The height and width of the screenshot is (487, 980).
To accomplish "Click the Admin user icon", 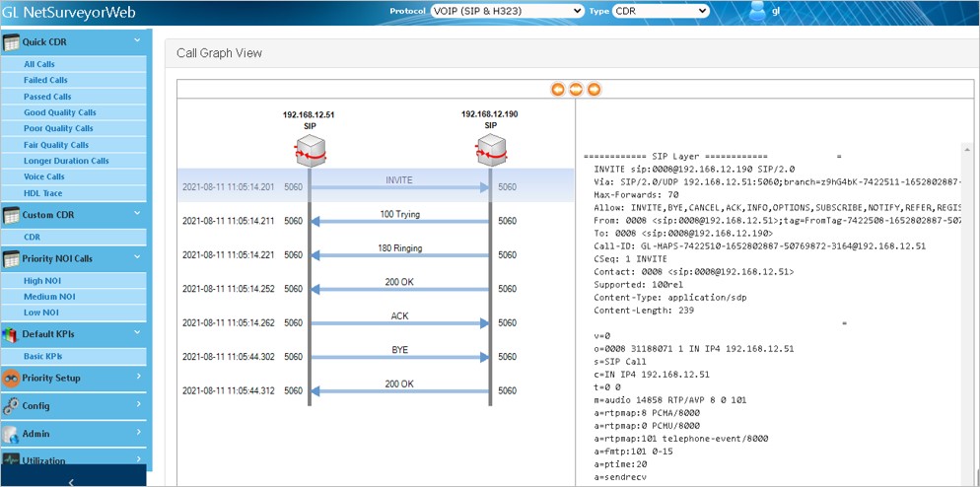I will (x=11, y=434).
